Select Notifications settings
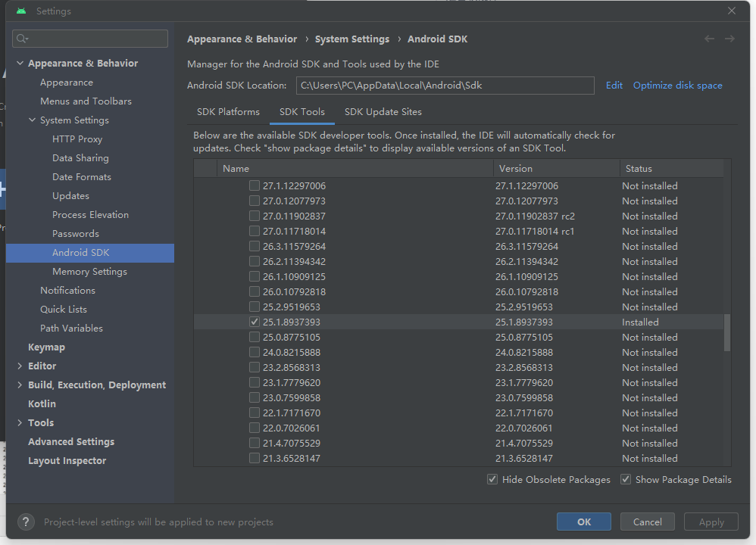Screen dimensions: 756x545 point(67,291)
